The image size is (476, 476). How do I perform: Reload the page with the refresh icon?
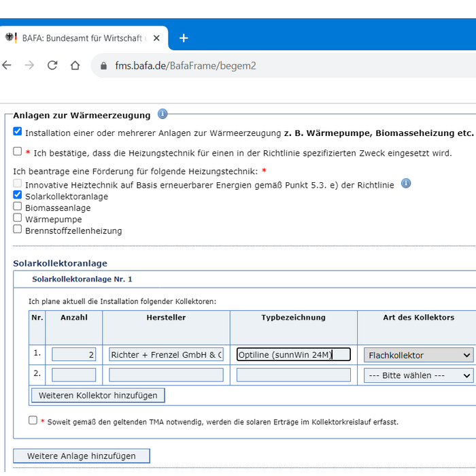(x=52, y=65)
